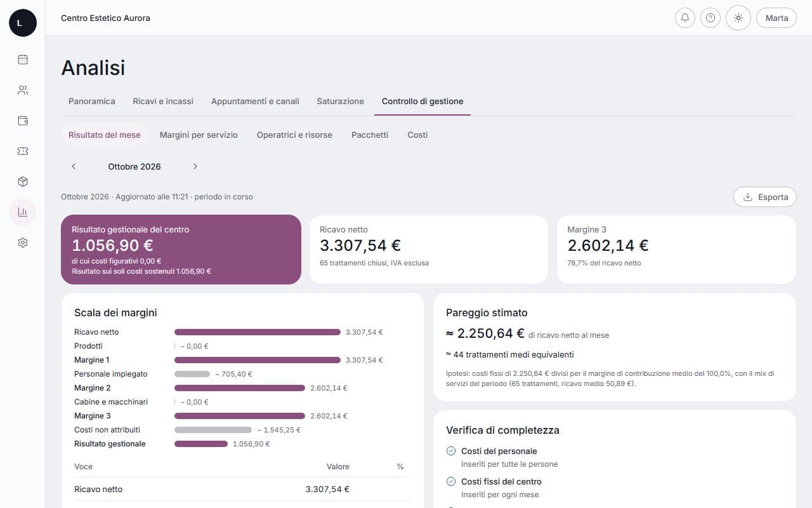This screenshot has width=812, height=508.
Task: Click the Risultato gestionale del centro card
Action: 181,250
